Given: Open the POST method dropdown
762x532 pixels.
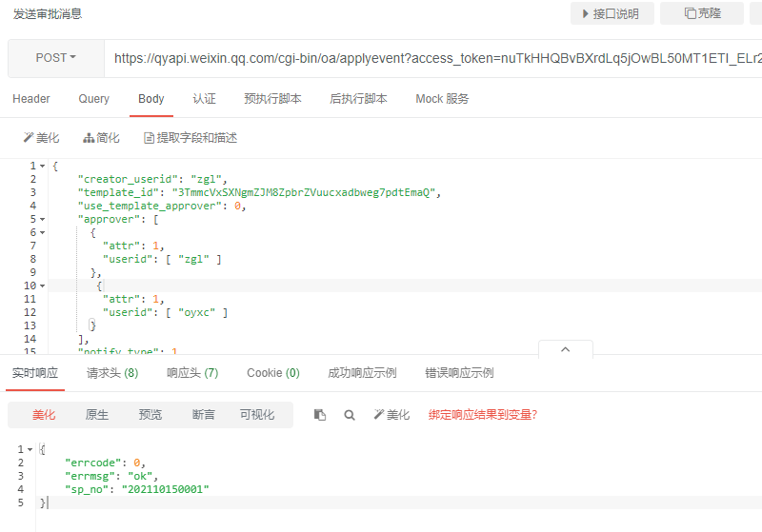Looking at the screenshot, I should coord(56,58).
